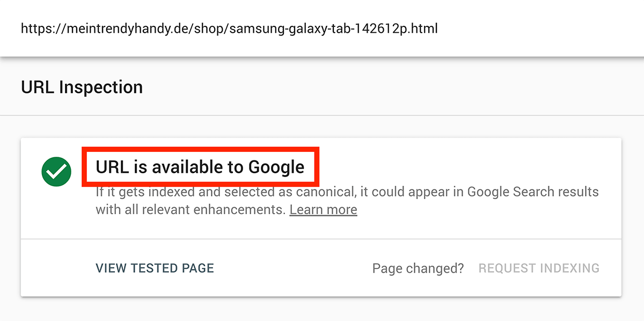Select the URL Inspection heading

[82, 87]
